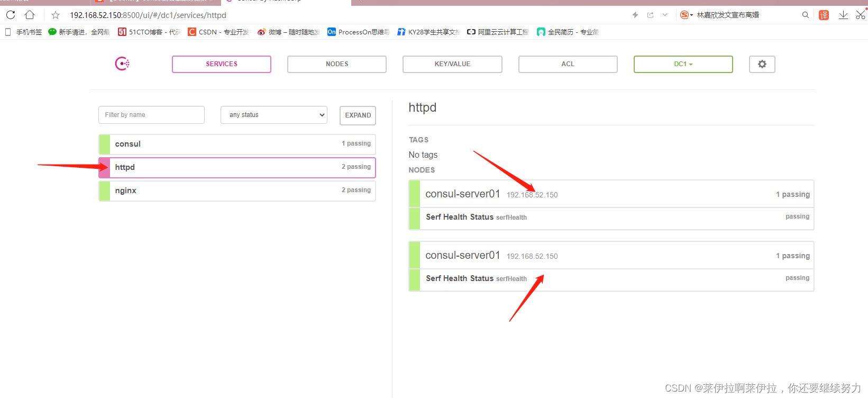This screenshot has width=868, height=398.
Task: Click the share page icon in address bar
Action: 651,15
